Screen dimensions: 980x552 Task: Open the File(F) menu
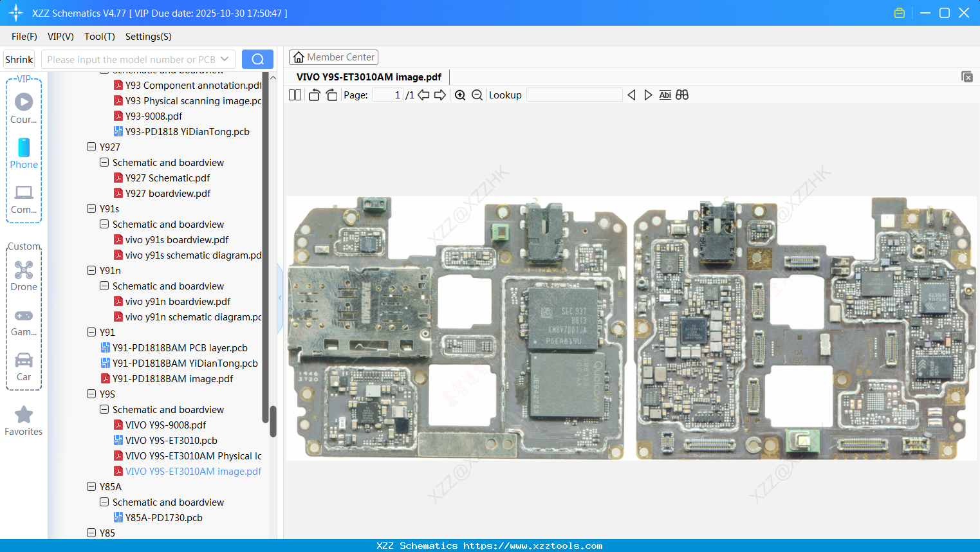24,37
